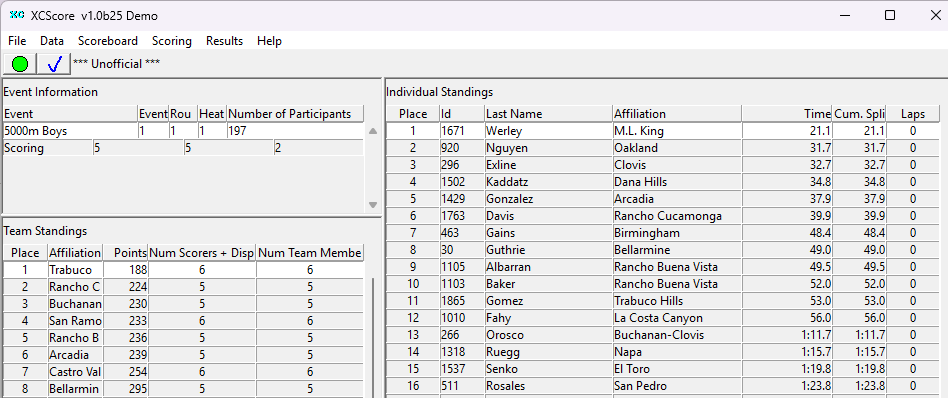Select the Werley M.L. King row
The height and width of the screenshot is (398, 948).
tap(663, 131)
